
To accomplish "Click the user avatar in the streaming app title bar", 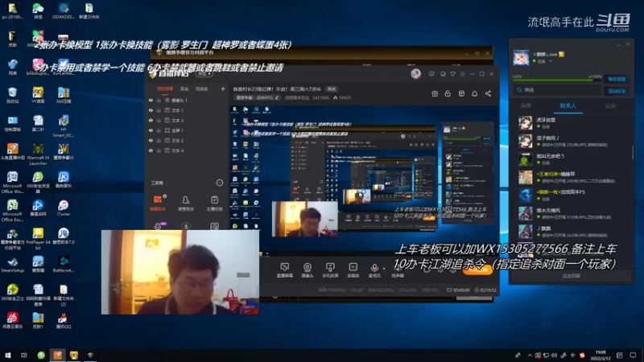I will click(x=415, y=74).
